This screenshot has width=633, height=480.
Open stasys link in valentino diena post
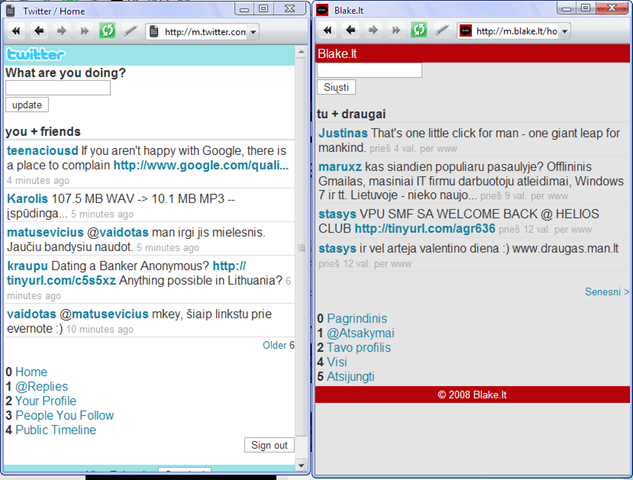pyautogui.click(x=337, y=248)
